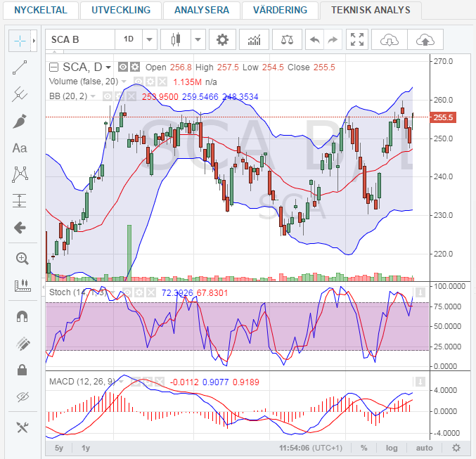Toggle percentage scale with % button
Viewport: 476px width, 459px height.
(364, 448)
